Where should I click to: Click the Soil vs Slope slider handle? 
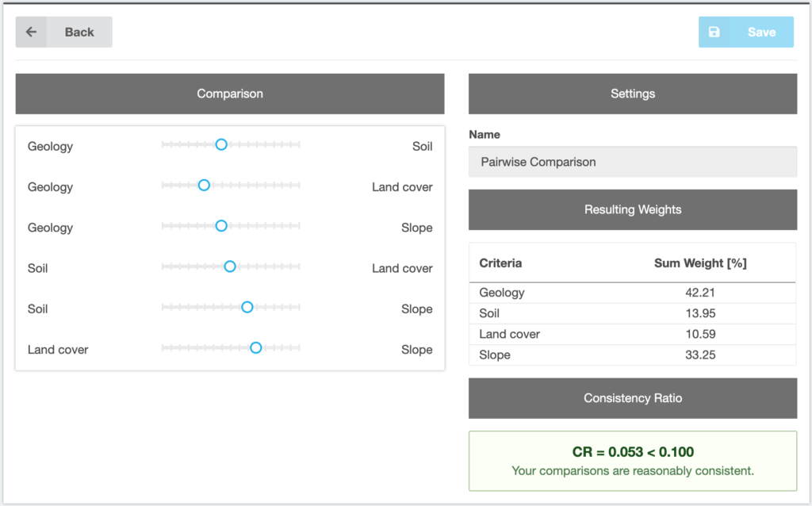pos(247,307)
